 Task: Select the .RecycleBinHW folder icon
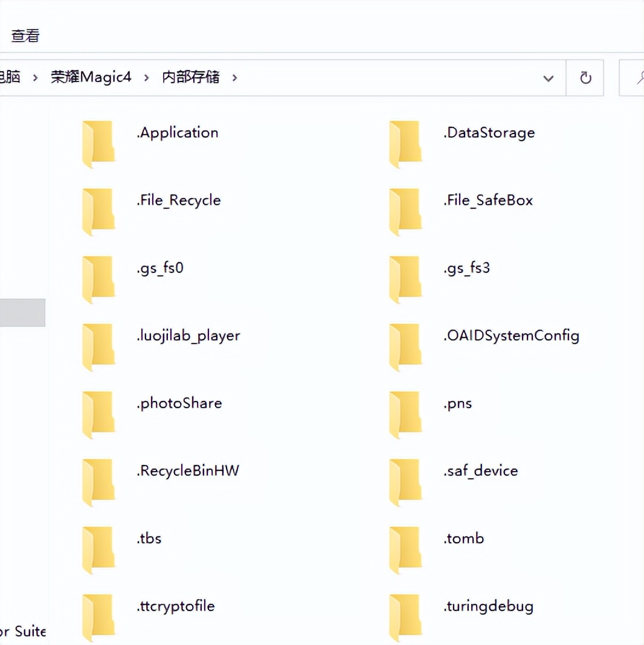click(x=98, y=482)
